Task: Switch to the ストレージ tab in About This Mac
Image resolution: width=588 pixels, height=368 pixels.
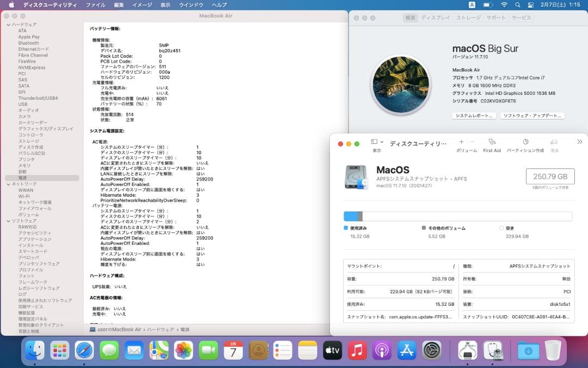Action: [468, 17]
